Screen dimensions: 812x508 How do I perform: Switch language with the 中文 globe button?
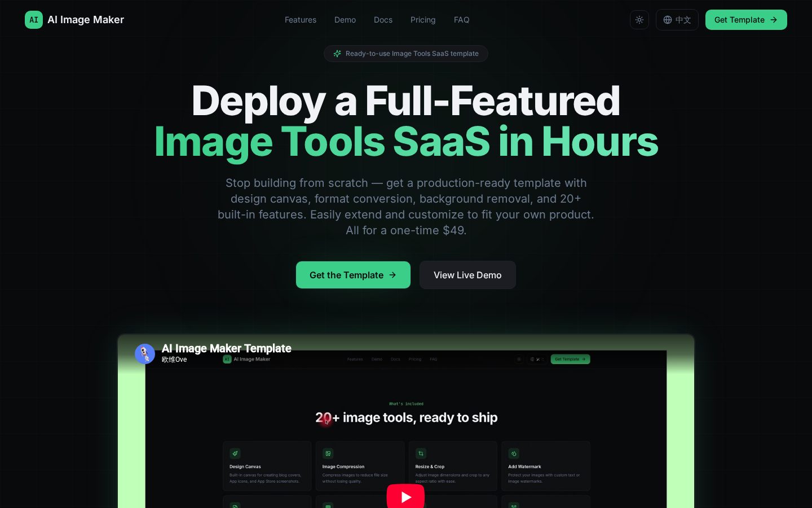pos(677,20)
